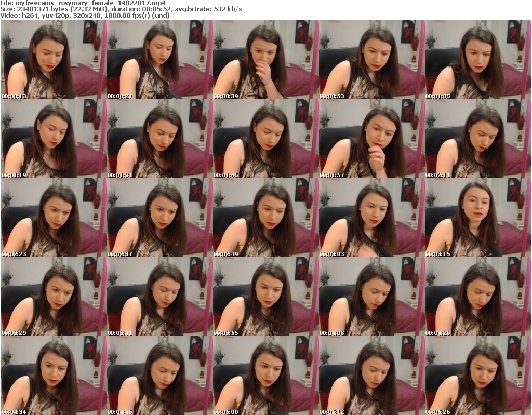Select the thumbnail stamped 00:04:08

(x=371, y=297)
